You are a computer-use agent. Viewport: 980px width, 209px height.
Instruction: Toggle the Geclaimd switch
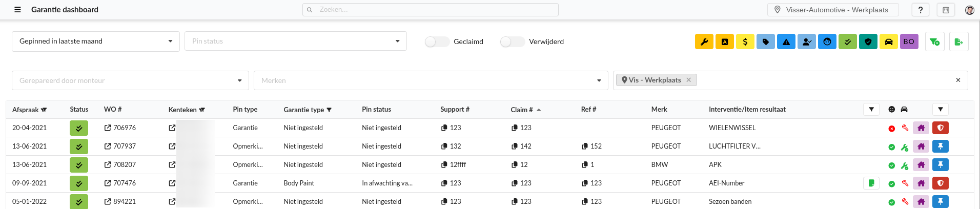click(x=437, y=41)
